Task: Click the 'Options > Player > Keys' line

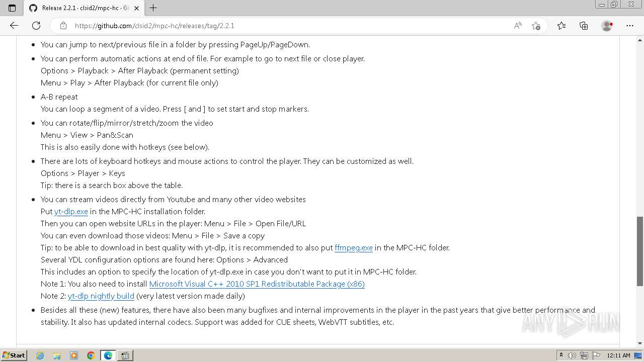Action: pyautogui.click(x=83, y=173)
